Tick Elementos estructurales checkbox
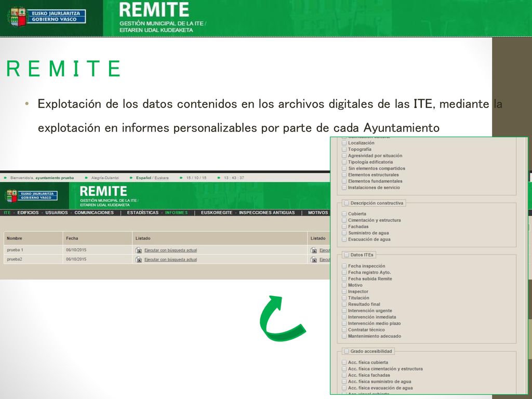 click(x=344, y=175)
